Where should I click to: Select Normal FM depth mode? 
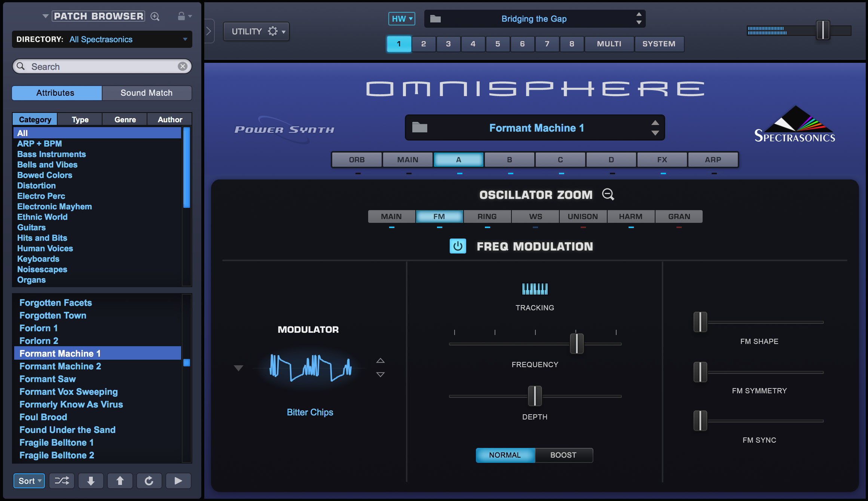point(505,455)
